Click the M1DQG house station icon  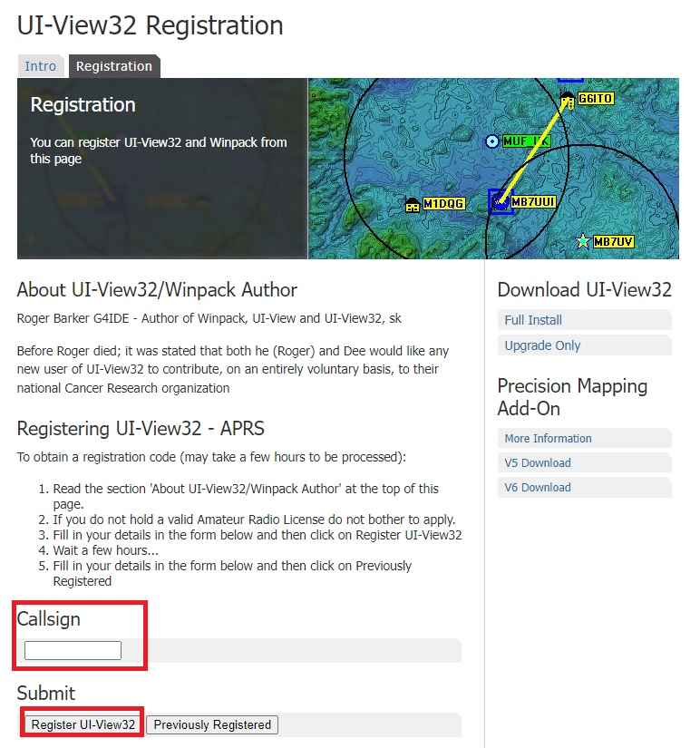(x=413, y=205)
